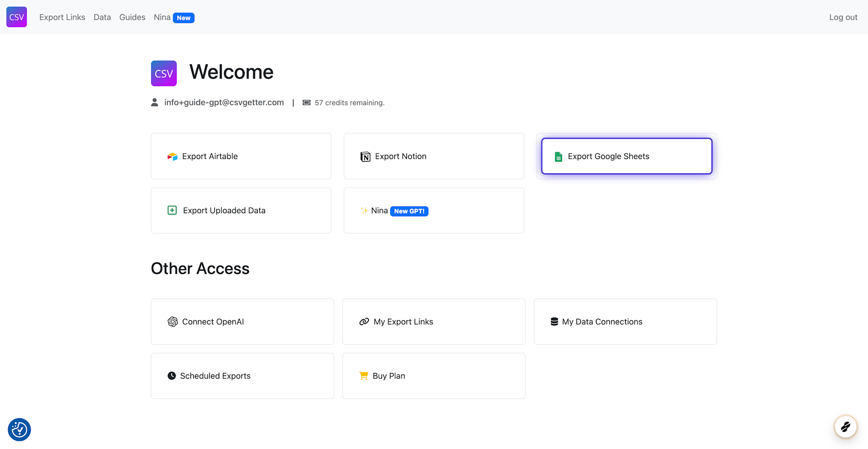Click the plus icon on Export Uploaded Data card
The height and width of the screenshot is (449, 868).
[172, 210]
